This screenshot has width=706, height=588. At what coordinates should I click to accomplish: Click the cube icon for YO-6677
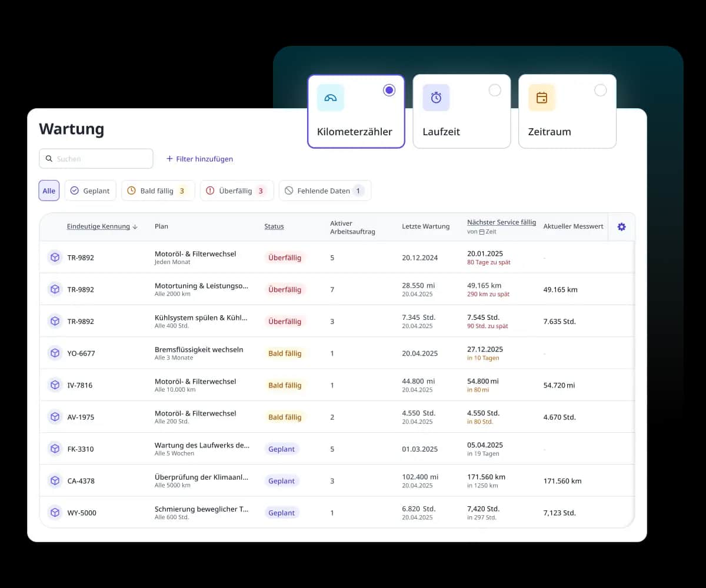coord(55,353)
